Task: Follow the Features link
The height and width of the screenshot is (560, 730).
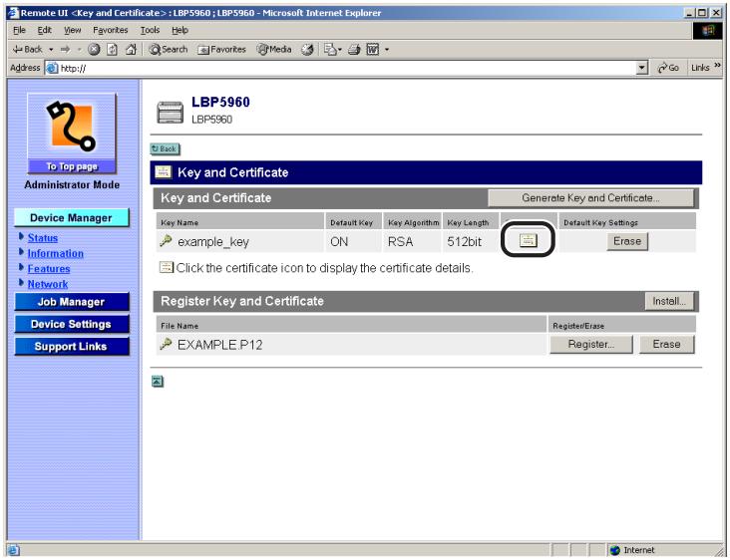Action: [x=49, y=269]
